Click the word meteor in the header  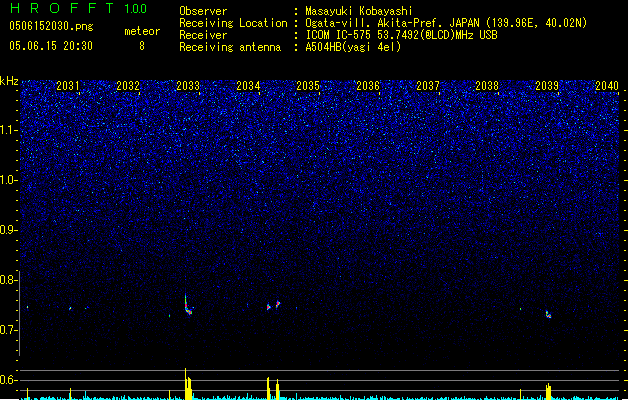[x=142, y=31]
